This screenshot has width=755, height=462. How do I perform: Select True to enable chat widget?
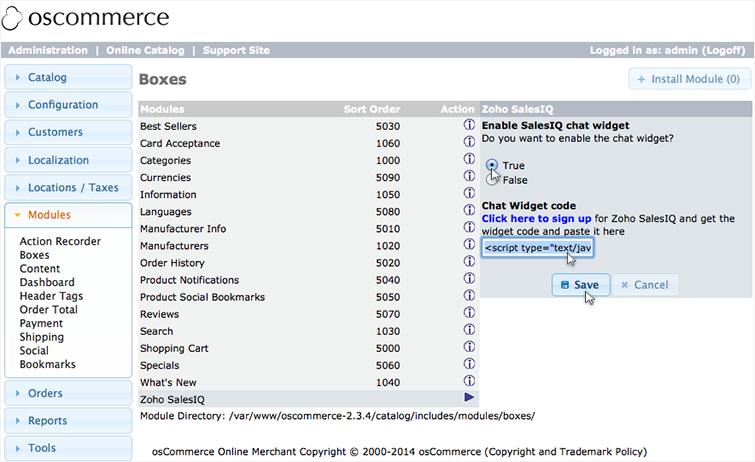click(x=492, y=165)
